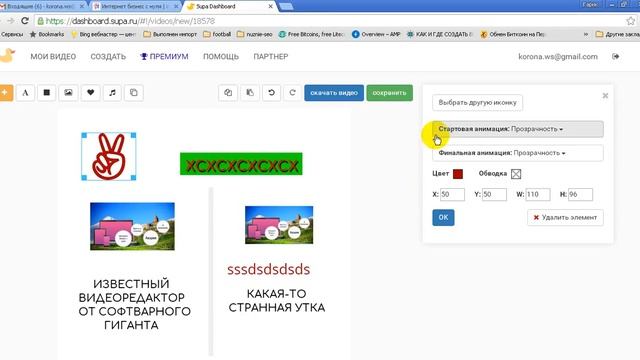Click the скачать видео button
The width and height of the screenshot is (640, 360).
tap(334, 93)
